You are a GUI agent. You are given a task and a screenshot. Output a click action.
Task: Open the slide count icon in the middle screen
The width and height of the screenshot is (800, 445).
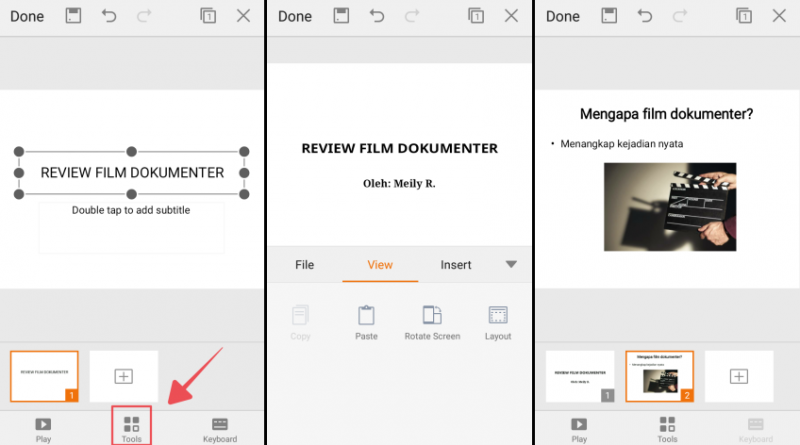point(477,16)
